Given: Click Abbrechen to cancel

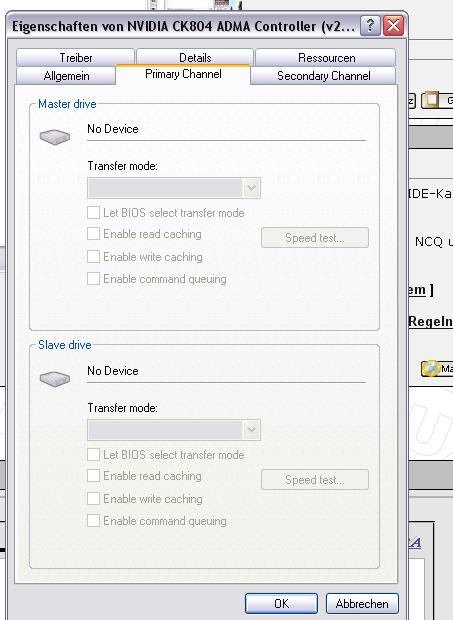Looking at the screenshot, I should pos(362,603).
